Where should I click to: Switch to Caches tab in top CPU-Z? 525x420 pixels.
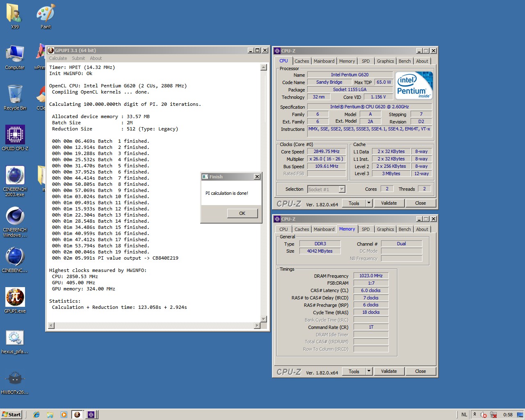tap(301, 61)
